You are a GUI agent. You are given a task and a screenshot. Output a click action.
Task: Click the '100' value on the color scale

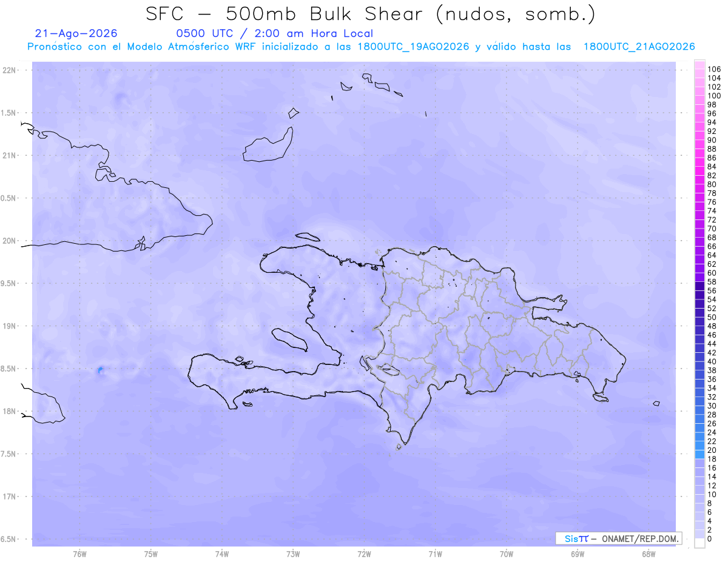click(714, 96)
